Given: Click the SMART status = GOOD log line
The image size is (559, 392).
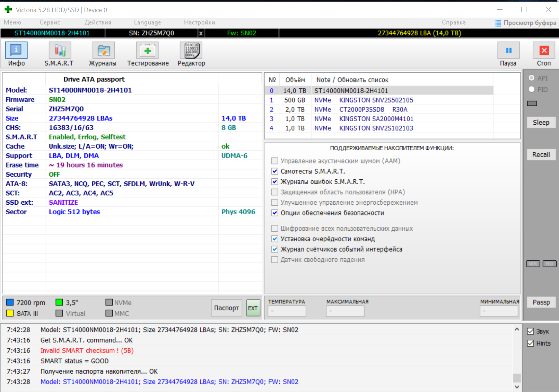Looking at the screenshot, I should click(75, 361).
